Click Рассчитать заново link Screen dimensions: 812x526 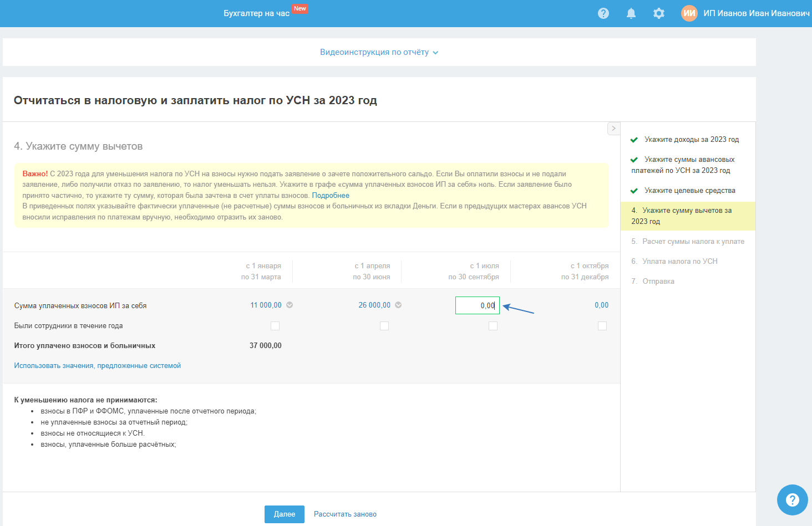pyautogui.click(x=345, y=514)
